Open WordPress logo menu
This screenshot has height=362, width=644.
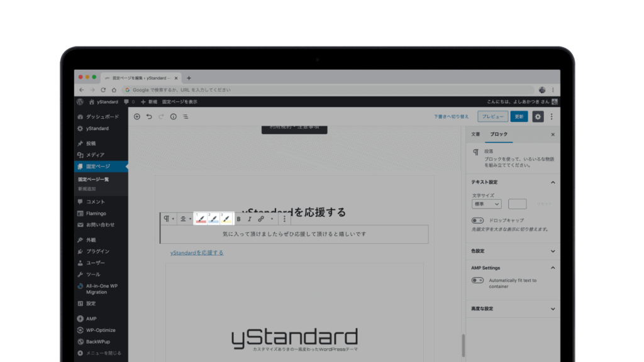pos(80,102)
